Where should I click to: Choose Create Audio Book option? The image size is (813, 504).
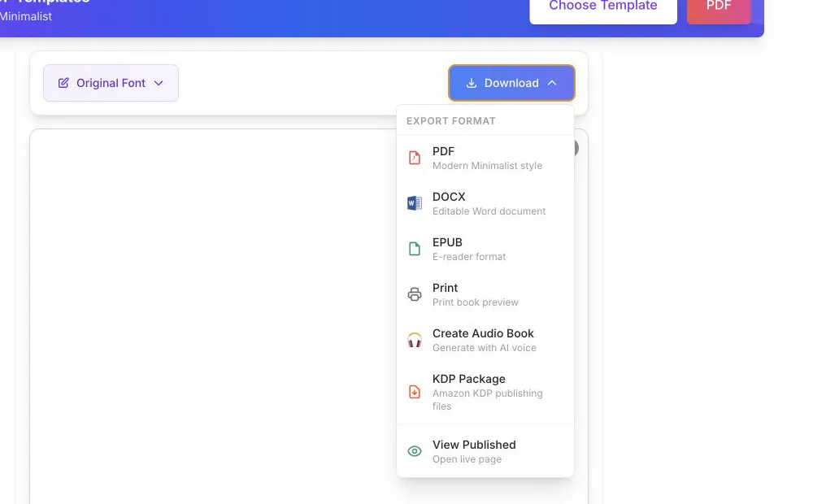click(485, 340)
